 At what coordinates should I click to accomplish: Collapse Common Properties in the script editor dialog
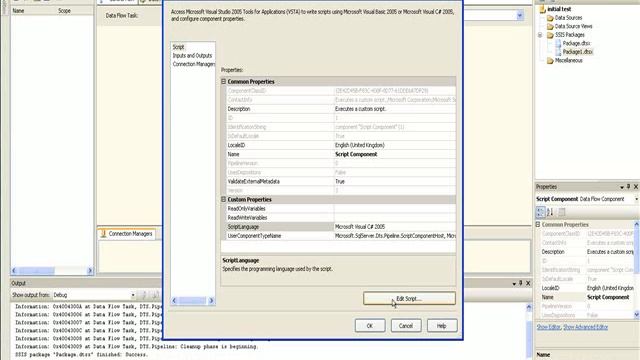point(224,82)
